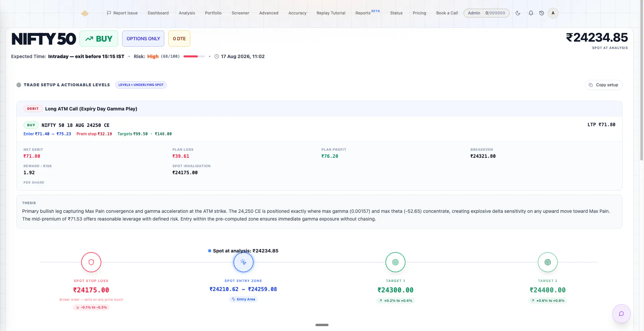Click Reward:Risk value 1.92
644x331 pixels.
coord(29,173)
